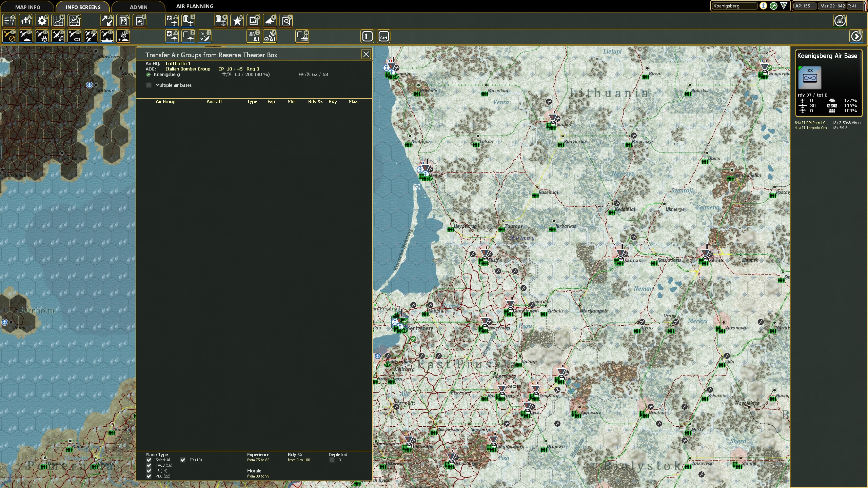Sort by the Mor column header

pos(292,101)
